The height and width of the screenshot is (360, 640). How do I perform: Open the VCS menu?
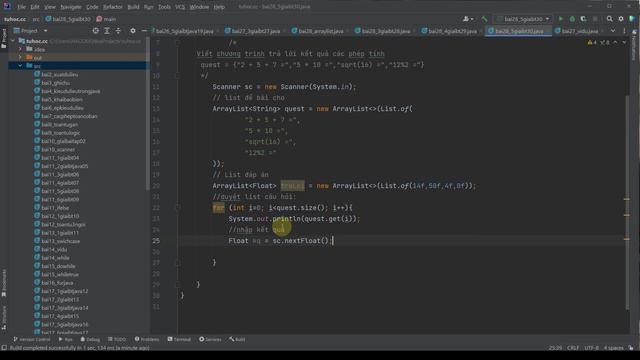pyautogui.click(x=180, y=7)
